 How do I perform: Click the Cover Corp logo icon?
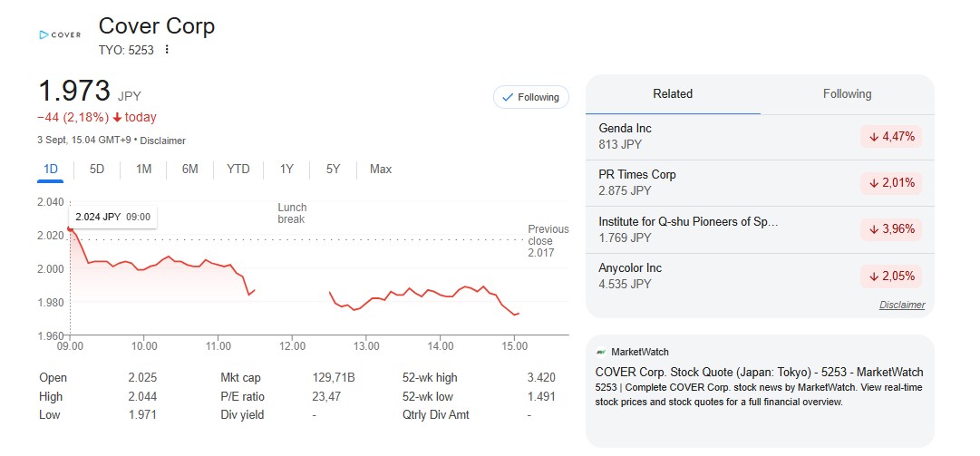coord(60,34)
